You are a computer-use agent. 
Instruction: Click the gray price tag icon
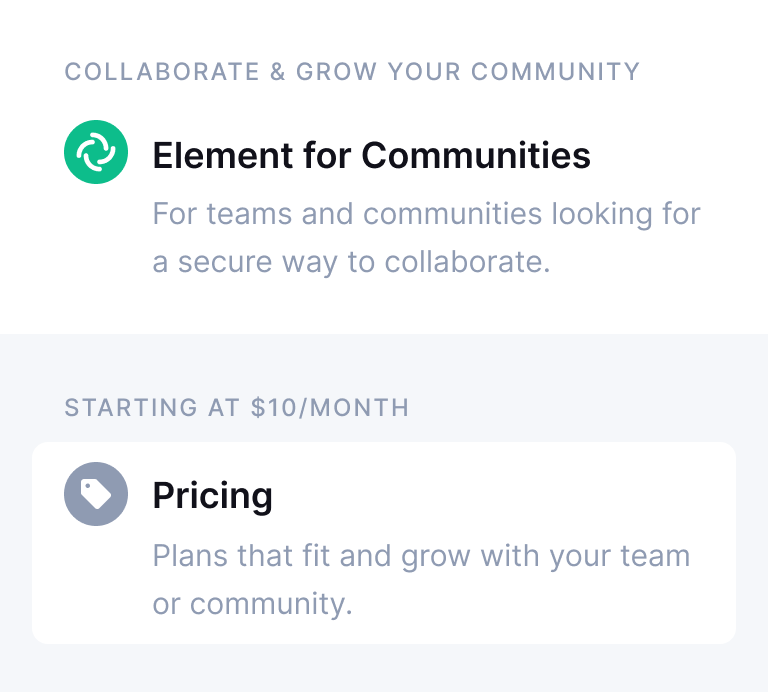click(x=96, y=494)
